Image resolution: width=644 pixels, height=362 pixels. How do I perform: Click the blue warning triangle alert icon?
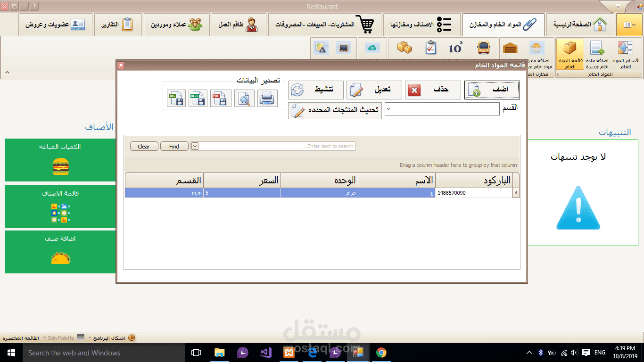(578, 207)
